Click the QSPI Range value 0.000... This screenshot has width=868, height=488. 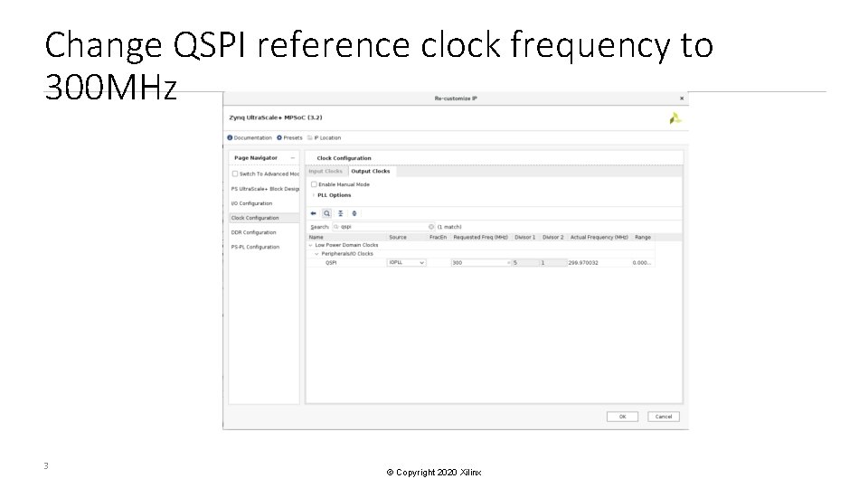pyautogui.click(x=642, y=263)
